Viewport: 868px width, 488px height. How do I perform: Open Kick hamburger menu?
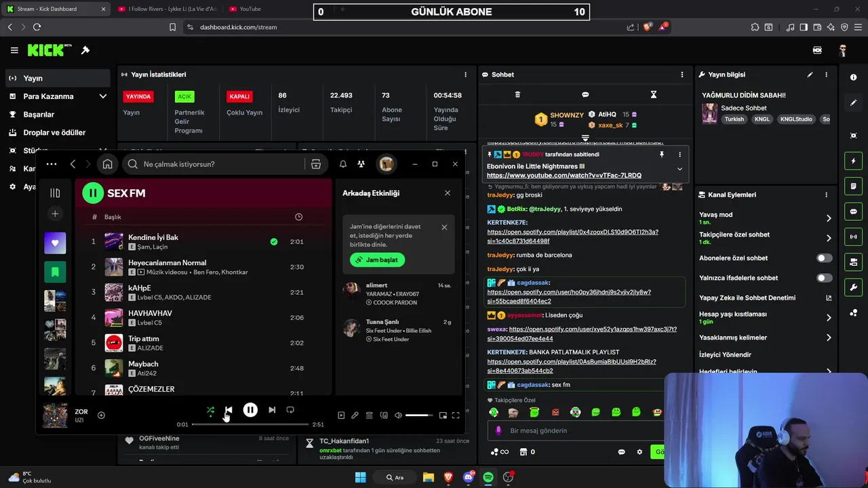[x=14, y=50]
